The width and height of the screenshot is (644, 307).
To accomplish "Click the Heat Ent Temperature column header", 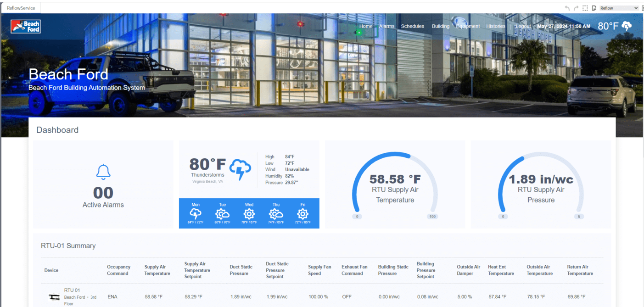I will pos(501,270).
